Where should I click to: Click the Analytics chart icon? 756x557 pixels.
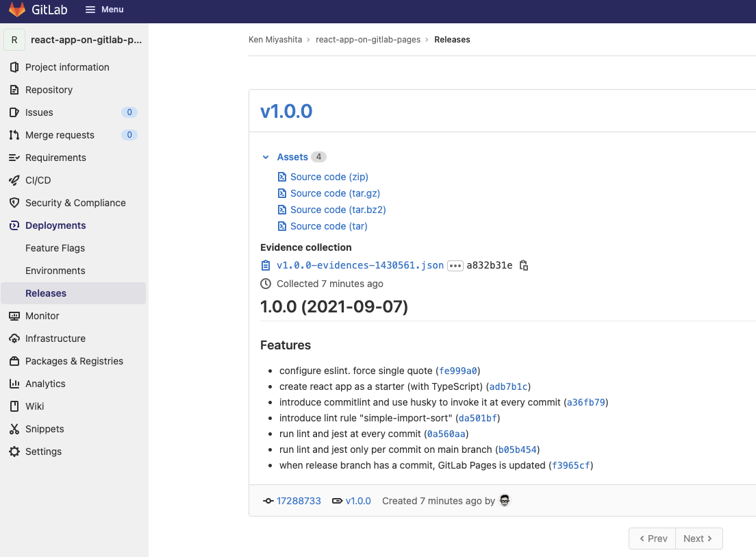click(14, 384)
